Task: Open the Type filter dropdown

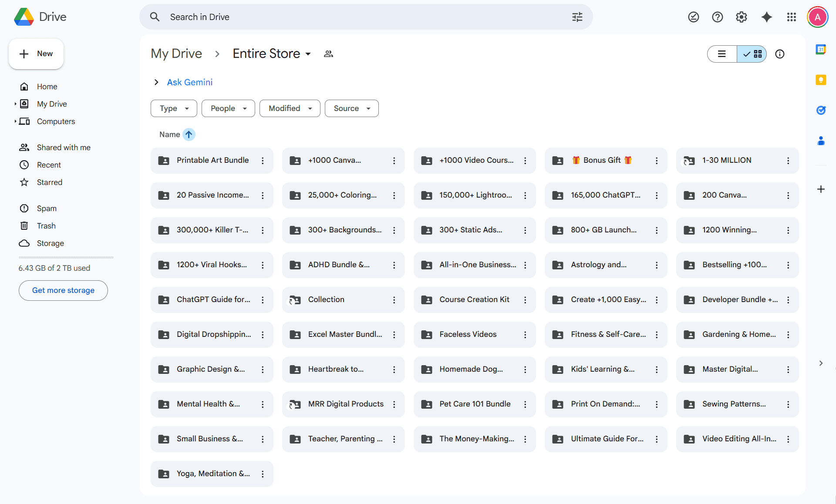Action: (174, 108)
